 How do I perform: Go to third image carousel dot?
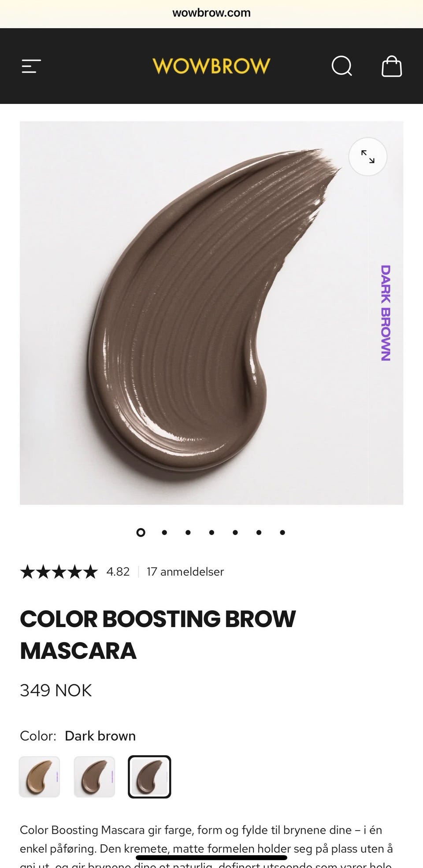tap(188, 532)
